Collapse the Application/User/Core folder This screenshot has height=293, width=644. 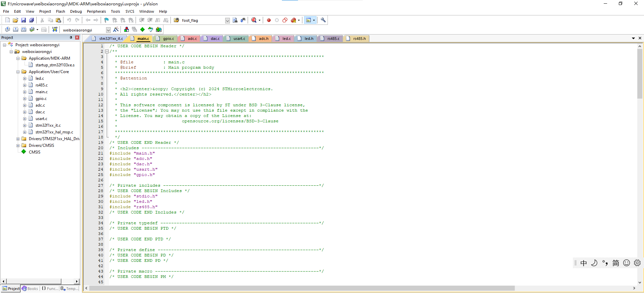18,72
